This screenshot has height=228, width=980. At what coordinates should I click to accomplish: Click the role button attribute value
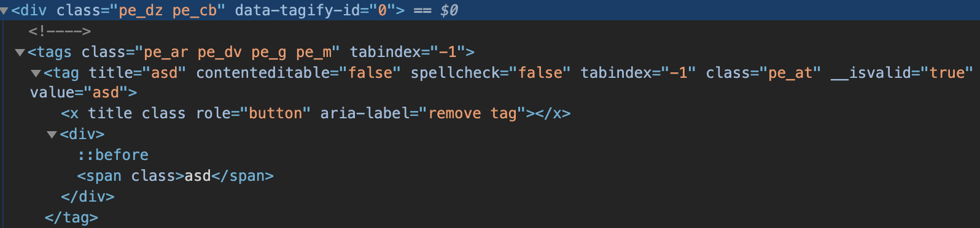[x=276, y=113]
